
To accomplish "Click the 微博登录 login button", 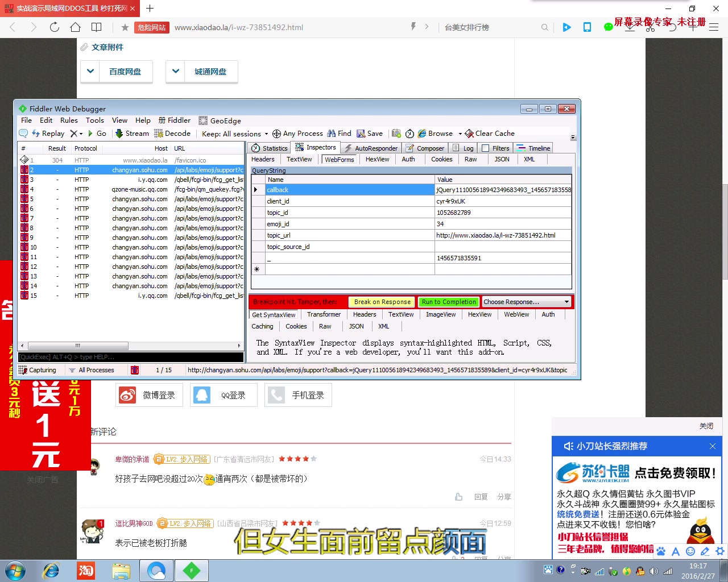I will (x=150, y=395).
